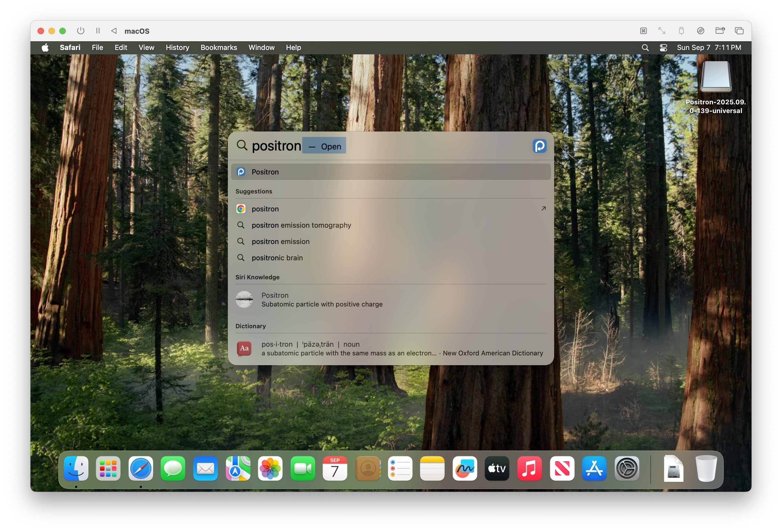The height and width of the screenshot is (532, 782).
Task: Open the Bookmarks menu
Action: click(x=219, y=48)
